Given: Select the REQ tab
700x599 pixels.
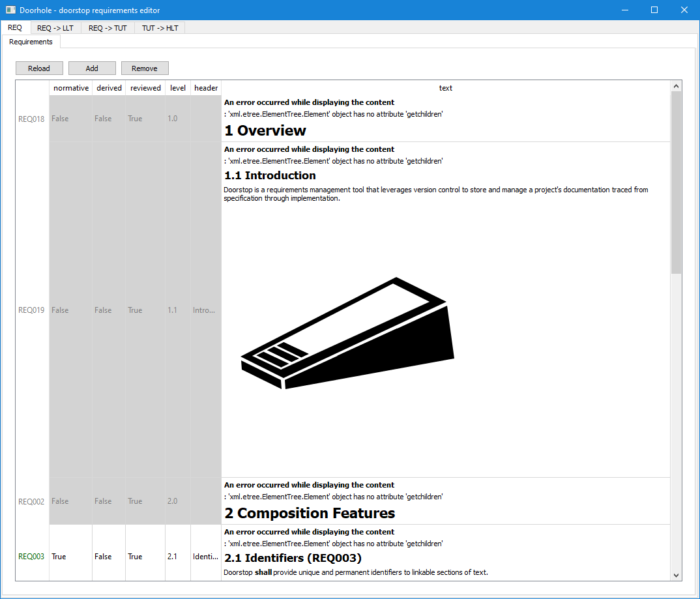Looking at the screenshot, I should click(14, 28).
